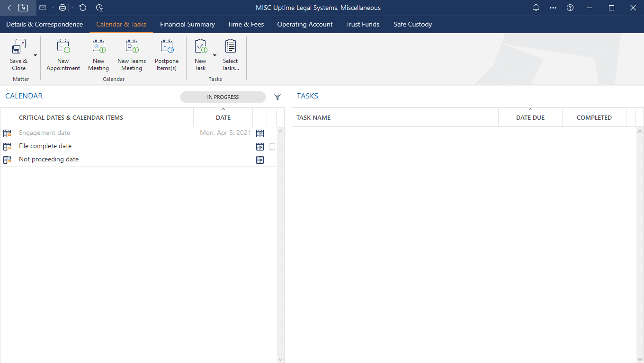Screen dimensions: 644x363
Task: Toggle the In Progress status filter
Action: (x=223, y=97)
